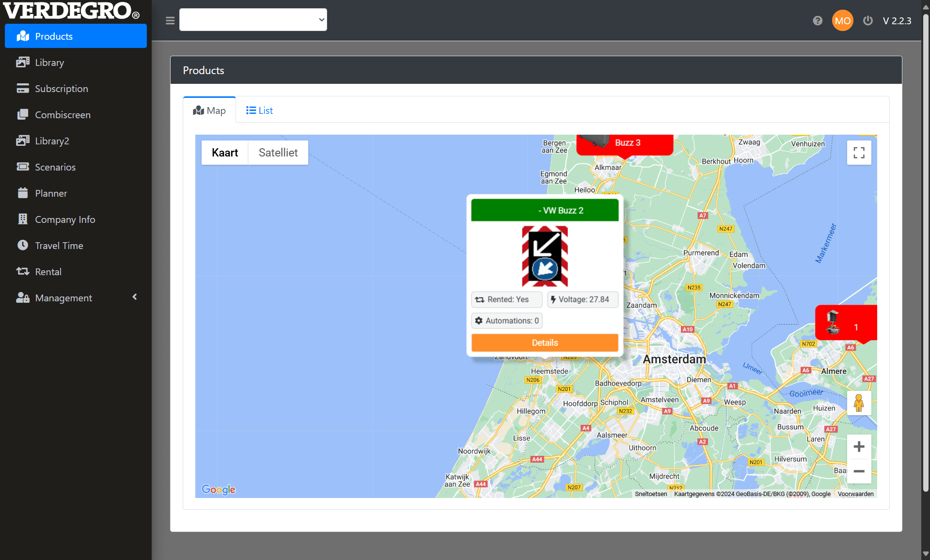Viewport: 930px width, 560px height.
Task: Click the Library2 photo icon
Action: [x=23, y=140]
